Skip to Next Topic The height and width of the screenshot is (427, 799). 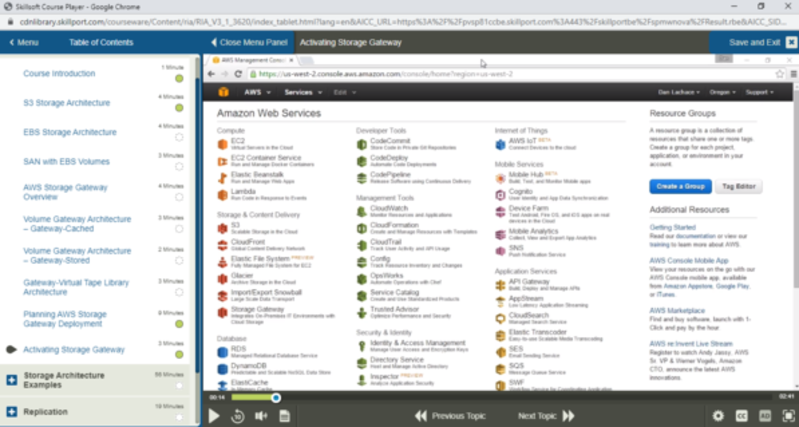[x=546, y=416]
